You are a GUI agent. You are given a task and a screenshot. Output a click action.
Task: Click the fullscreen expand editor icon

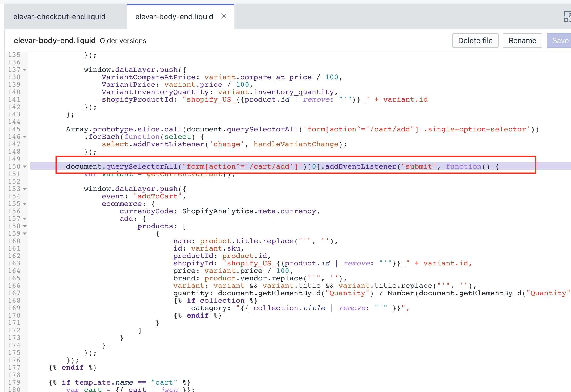(x=567, y=16)
